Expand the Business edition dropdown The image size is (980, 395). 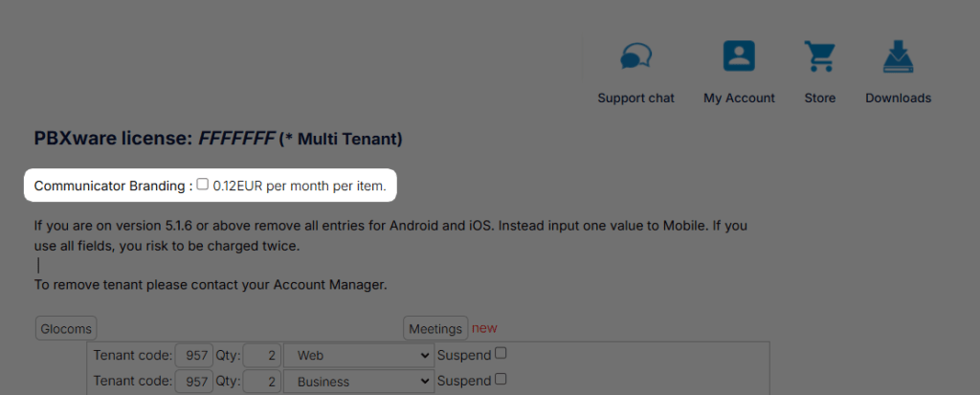click(x=358, y=382)
